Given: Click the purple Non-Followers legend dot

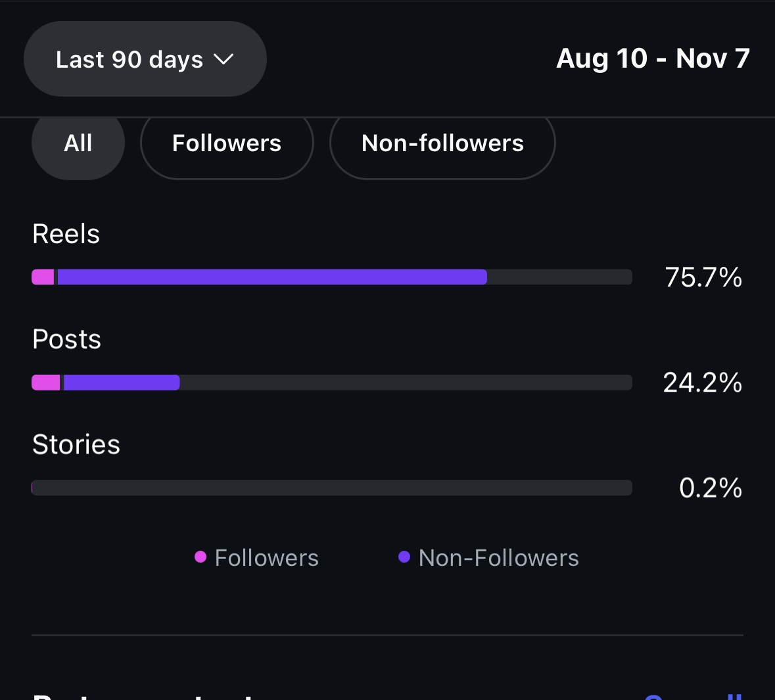Looking at the screenshot, I should click(x=404, y=557).
